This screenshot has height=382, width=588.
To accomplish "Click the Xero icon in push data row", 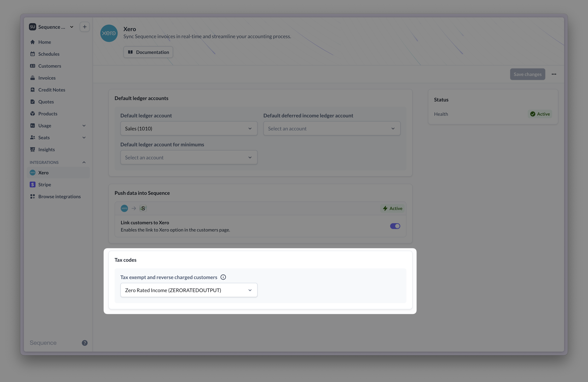I will pos(124,208).
